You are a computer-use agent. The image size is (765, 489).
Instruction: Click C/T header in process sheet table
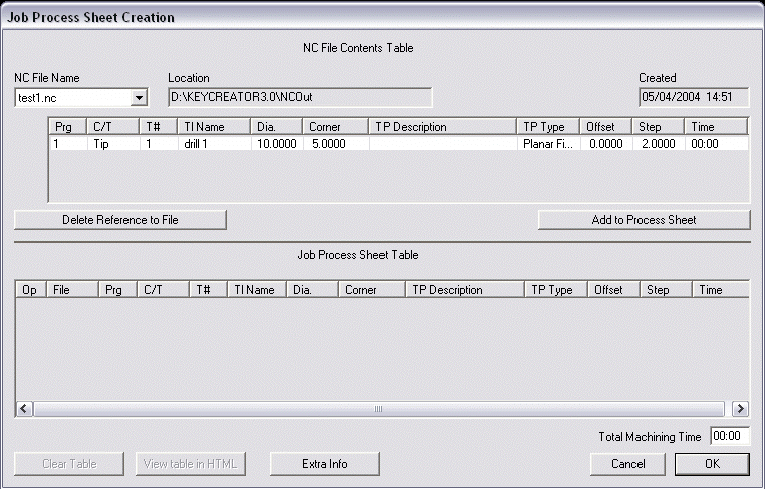(163, 290)
